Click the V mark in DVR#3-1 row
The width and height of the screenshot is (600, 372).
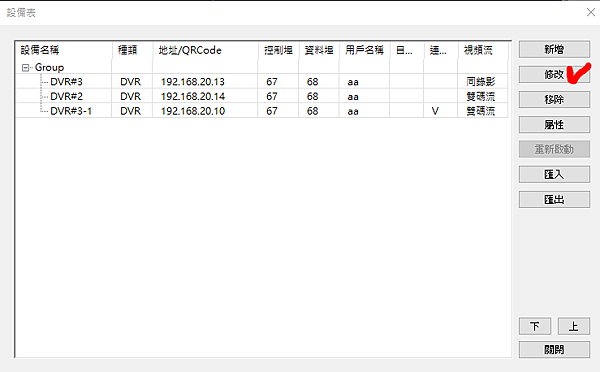(435, 111)
